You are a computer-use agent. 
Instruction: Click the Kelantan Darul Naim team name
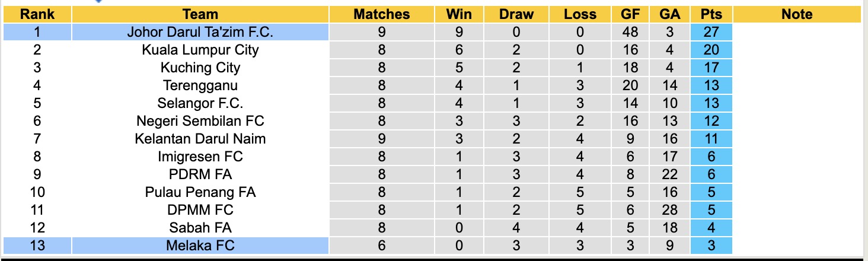click(200, 139)
